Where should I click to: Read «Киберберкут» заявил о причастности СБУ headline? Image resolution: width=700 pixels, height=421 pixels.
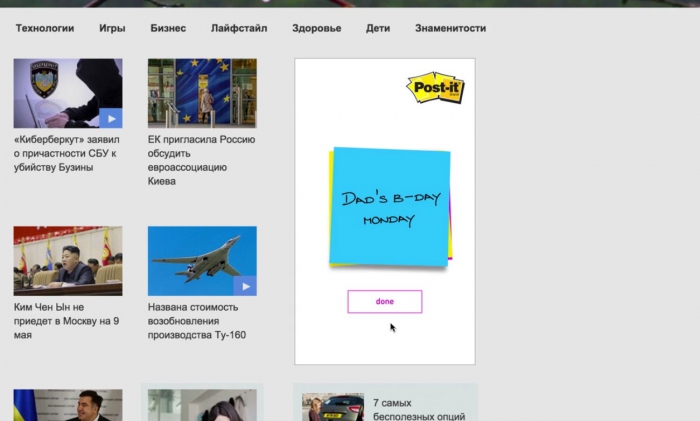tap(67, 153)
